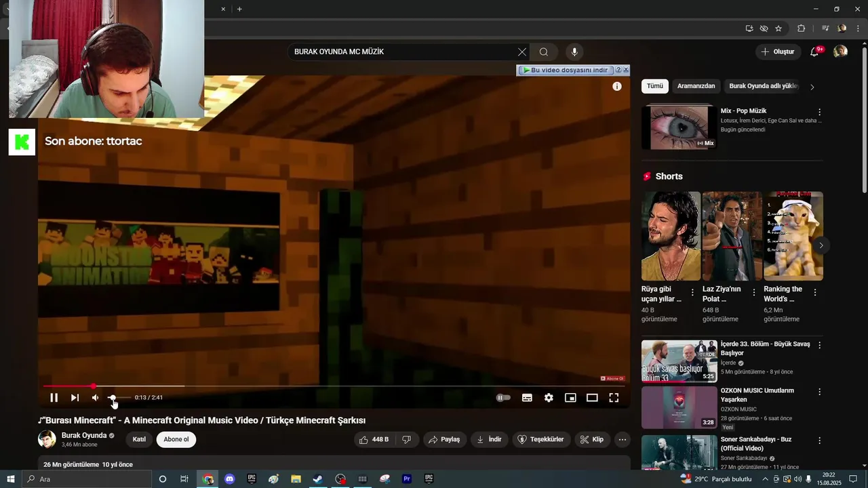Viewport: 868px width, 488px height.
Task: Open Steam from the taskbar
Action: (317, 479)
